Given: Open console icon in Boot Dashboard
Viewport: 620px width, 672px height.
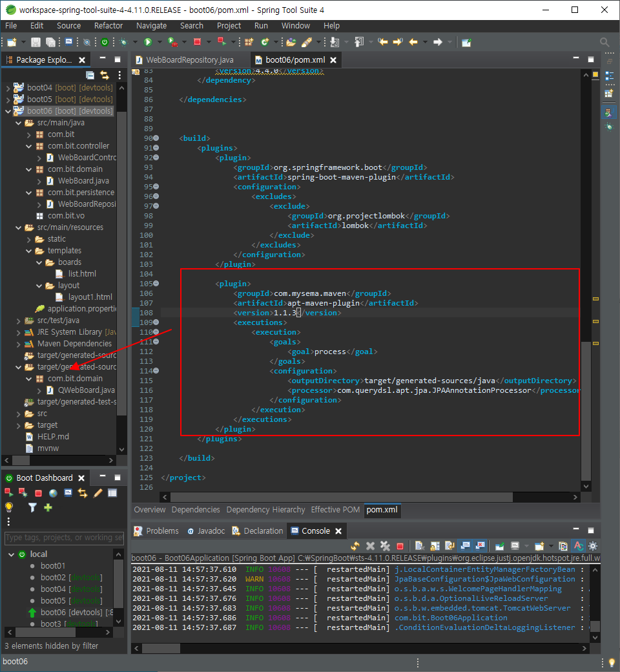Looking at the screenshot, I should click(x=68, y=493).
